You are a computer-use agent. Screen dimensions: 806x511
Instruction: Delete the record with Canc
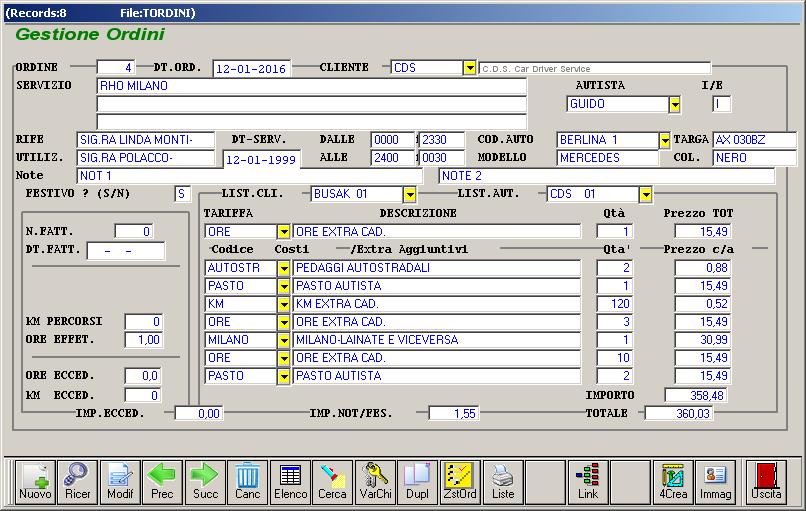coord(248,481)
